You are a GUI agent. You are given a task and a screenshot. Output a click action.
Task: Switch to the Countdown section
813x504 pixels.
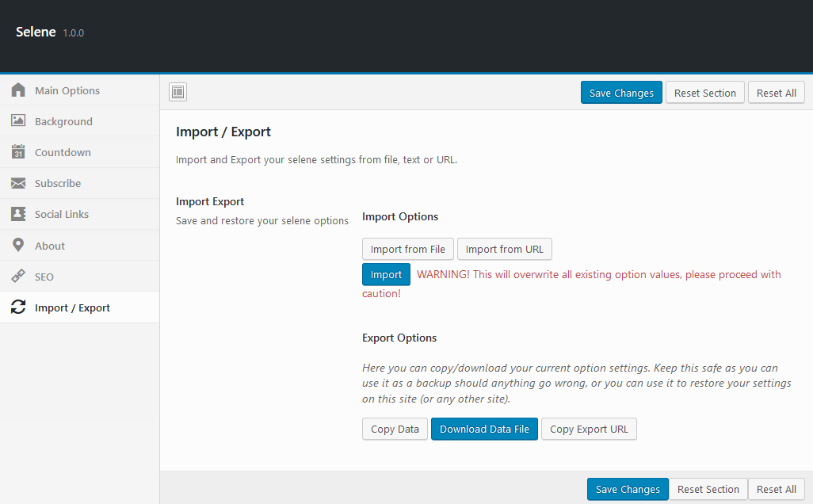tap(63, 152)
